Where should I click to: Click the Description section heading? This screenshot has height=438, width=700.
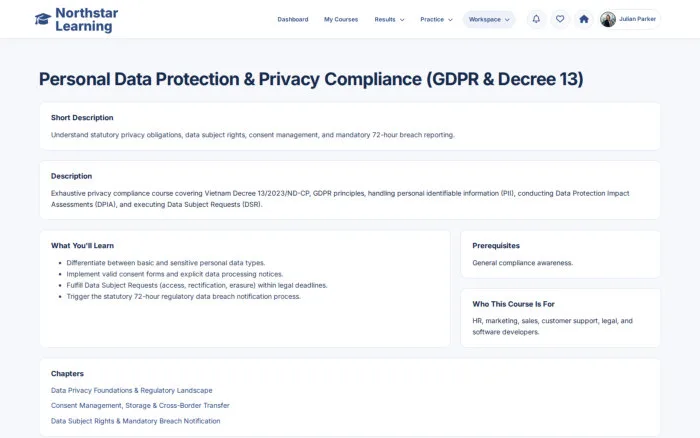coord(71,176)
